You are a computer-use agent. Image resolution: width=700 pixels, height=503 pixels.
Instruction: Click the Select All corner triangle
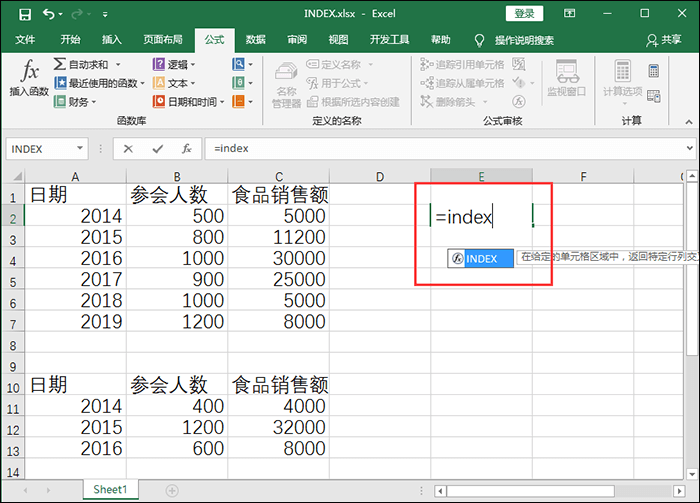click(17, 176)
